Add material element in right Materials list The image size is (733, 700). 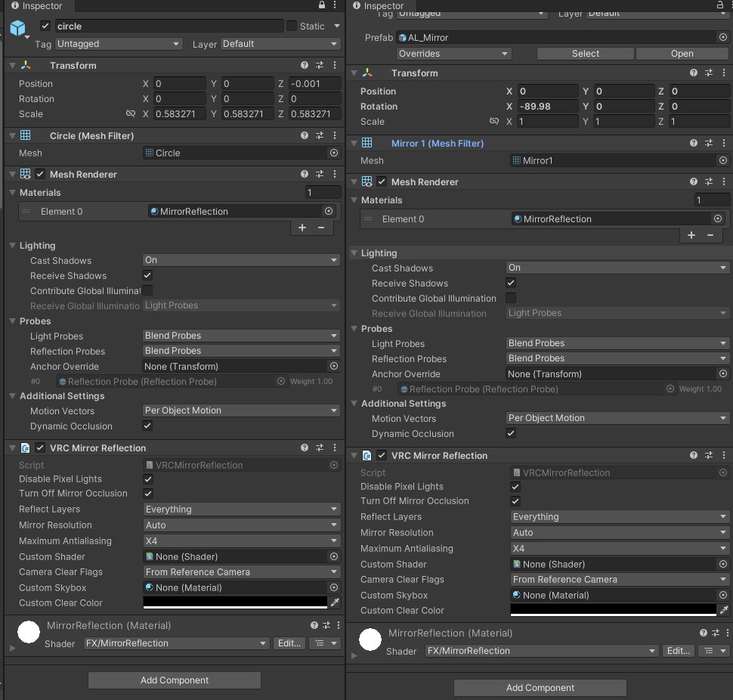point(691,235)
